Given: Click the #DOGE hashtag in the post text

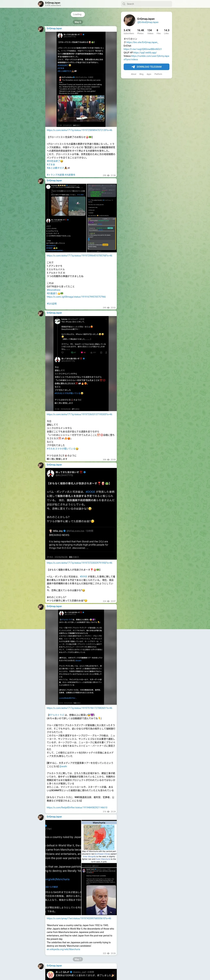Looking at the screenshot, I should (83, 577).
